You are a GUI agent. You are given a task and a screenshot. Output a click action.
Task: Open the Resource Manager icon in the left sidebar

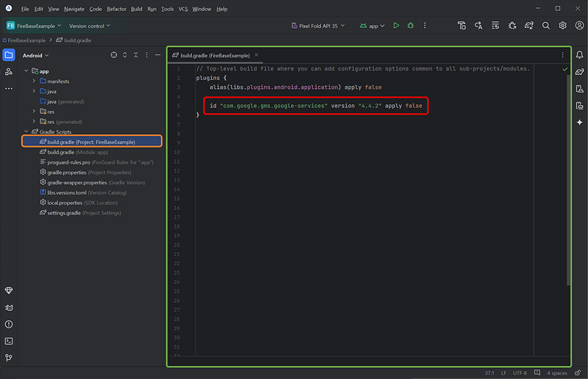point(9,71)
